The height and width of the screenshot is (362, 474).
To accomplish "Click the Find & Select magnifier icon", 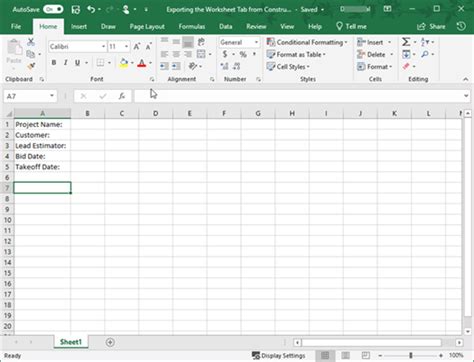I will tap(425, 54).
